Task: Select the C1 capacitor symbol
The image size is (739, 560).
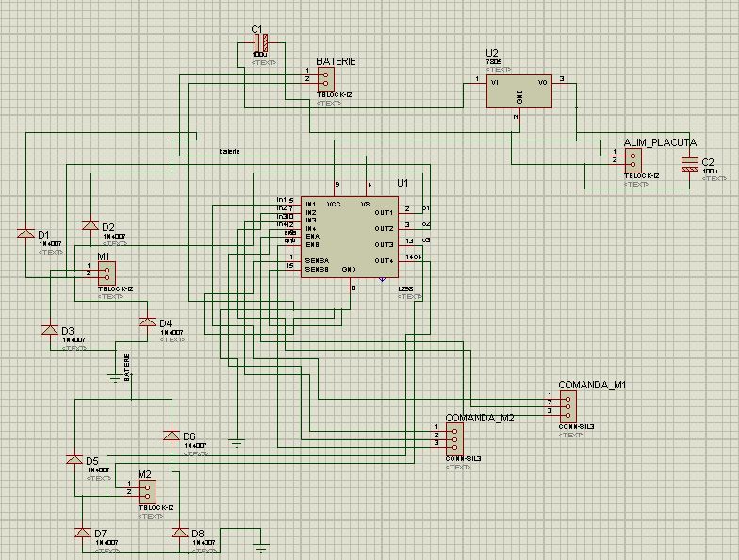Action: pos(261,43)
